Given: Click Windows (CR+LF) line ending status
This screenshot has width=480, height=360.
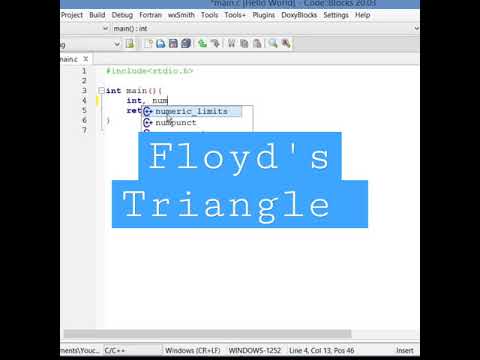Looking at the screenshot, I should (x=193, y=350).
